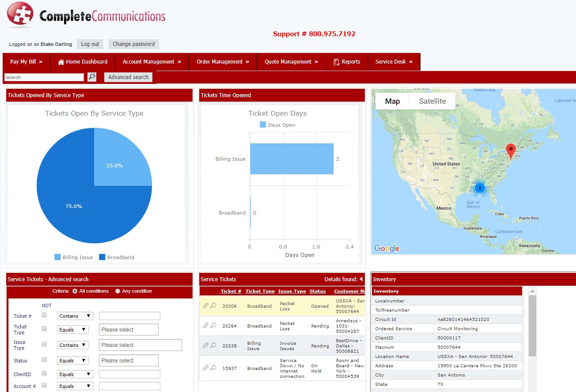
Task: Click the magnifier view icon for ticket 15937
Action: click(213, 368)
